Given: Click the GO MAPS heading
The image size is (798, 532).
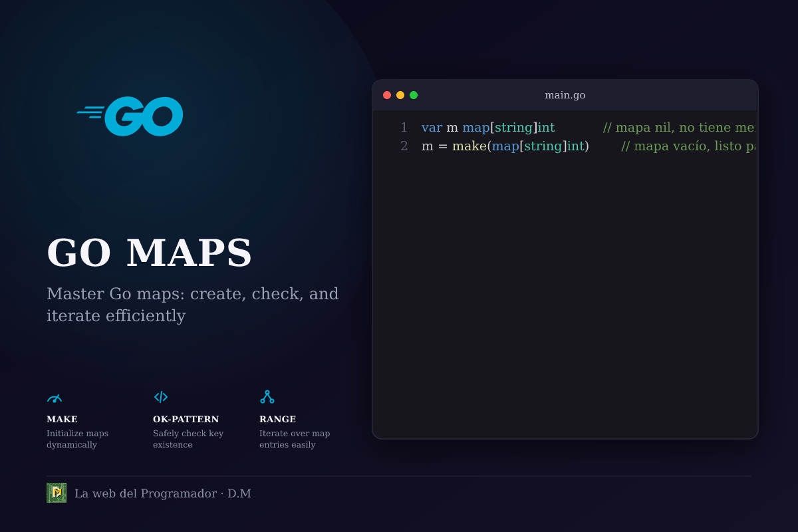Looking at the screenshot, I should (150, 253).
